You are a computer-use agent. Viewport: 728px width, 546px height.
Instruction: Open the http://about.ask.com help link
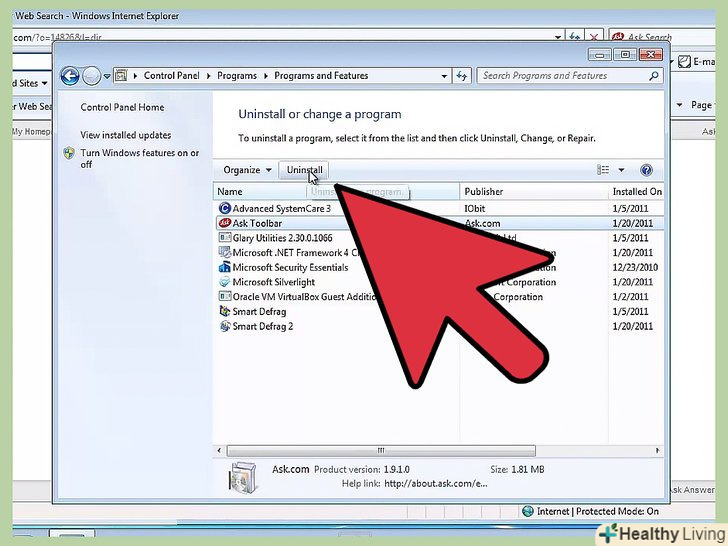pos(436,484)
